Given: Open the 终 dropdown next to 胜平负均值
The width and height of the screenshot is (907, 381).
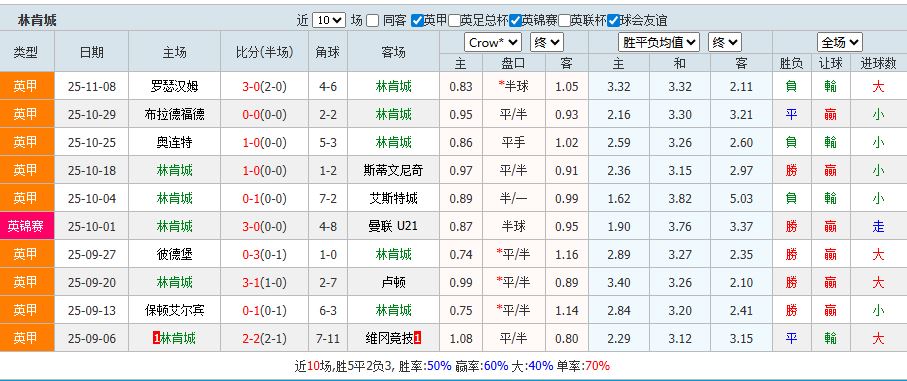Looking at the screenshot, I should click(724, 42).
